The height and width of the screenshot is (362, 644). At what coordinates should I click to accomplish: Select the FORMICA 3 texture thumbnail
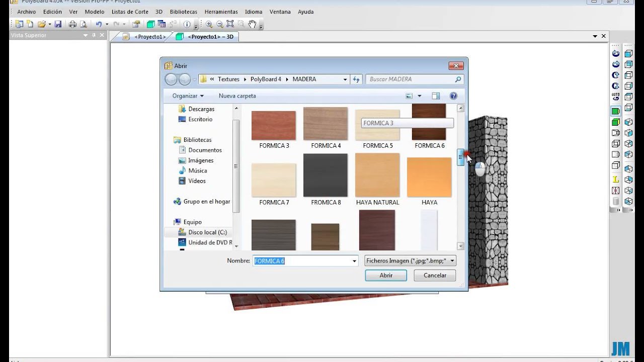pyautogui.click(x=274, y=126)
